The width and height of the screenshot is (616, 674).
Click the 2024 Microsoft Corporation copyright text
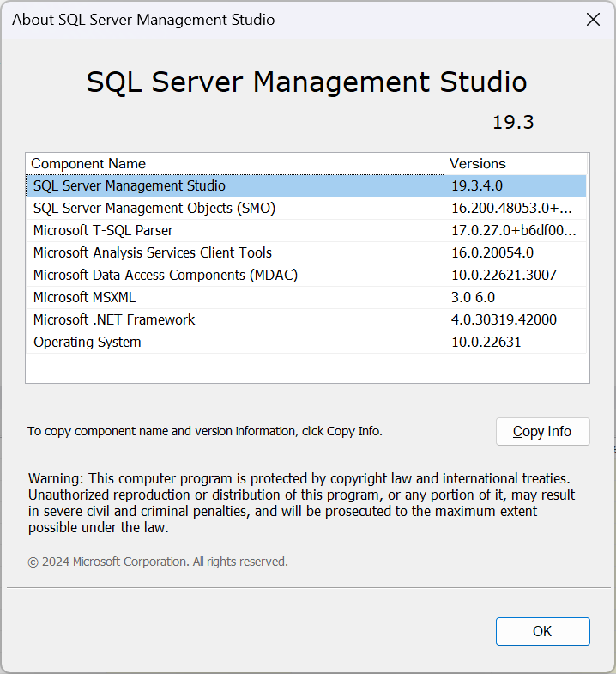pyautogui.click(x=158, y=562)
